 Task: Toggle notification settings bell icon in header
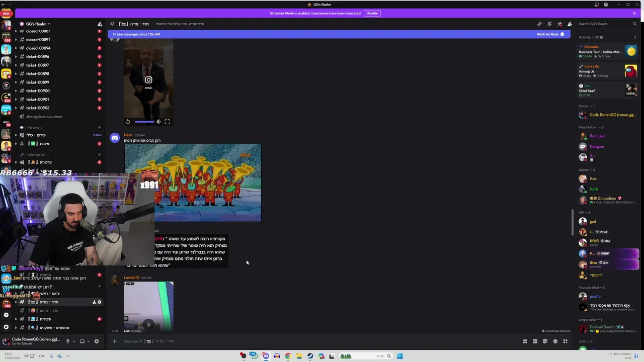point(549,24)
